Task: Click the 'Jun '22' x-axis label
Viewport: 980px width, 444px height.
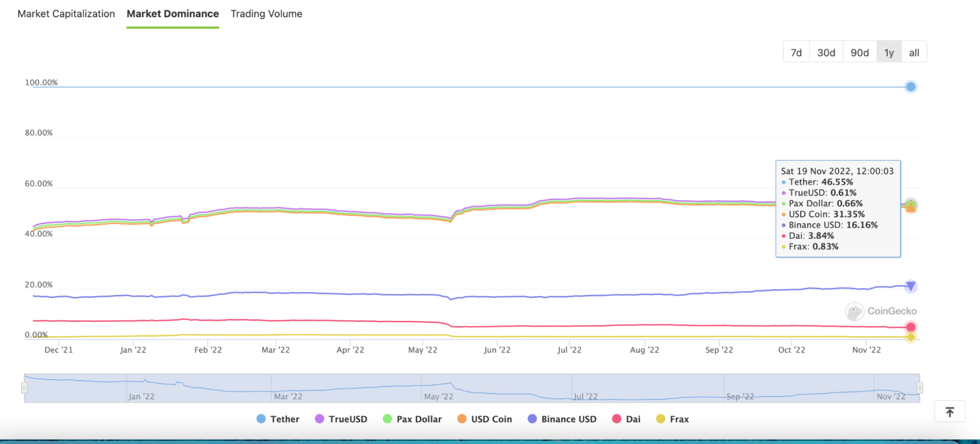Action: (497, 350)
